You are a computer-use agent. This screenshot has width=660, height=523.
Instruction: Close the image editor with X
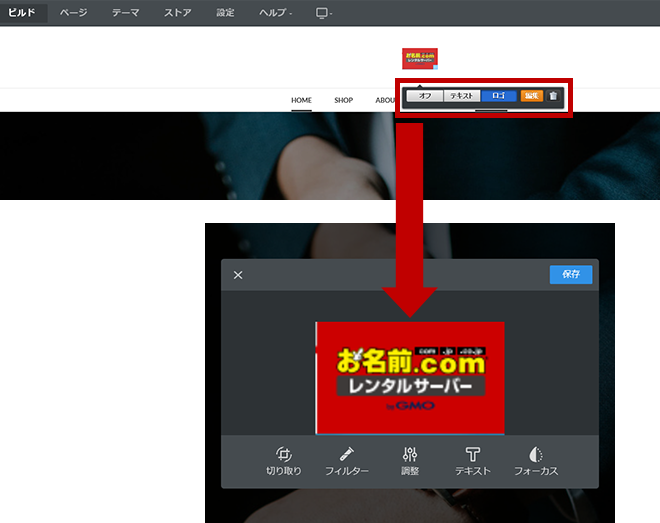pyautogui.click(x=238, y=275)
